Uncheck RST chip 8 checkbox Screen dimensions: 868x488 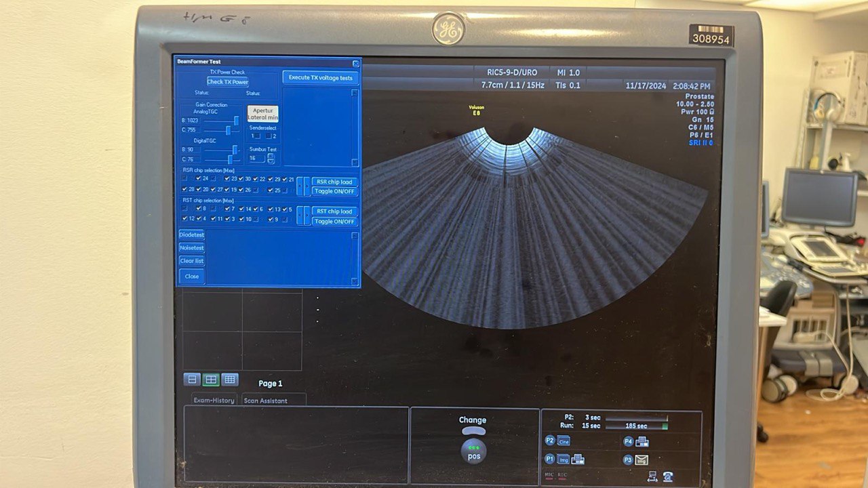point(198,209)
